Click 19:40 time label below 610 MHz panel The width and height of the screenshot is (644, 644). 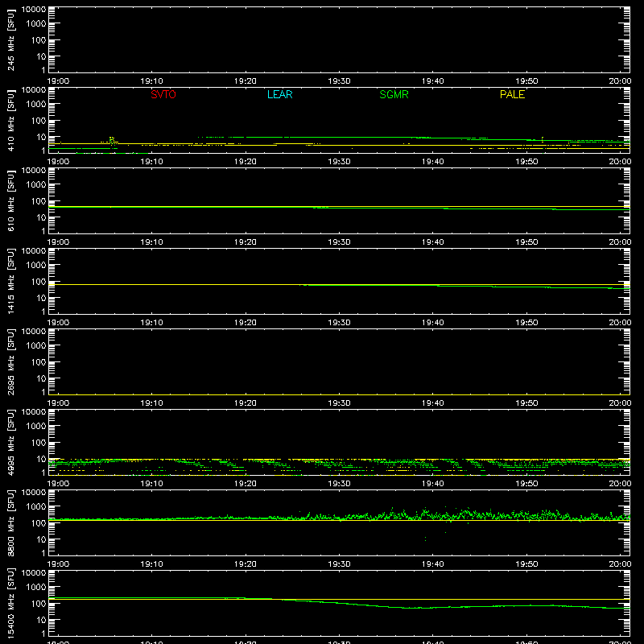pyautogui.click(x=433, y=242)
